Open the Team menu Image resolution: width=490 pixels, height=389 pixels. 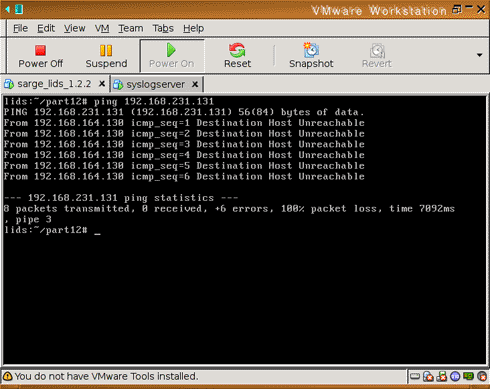(131, 28)
